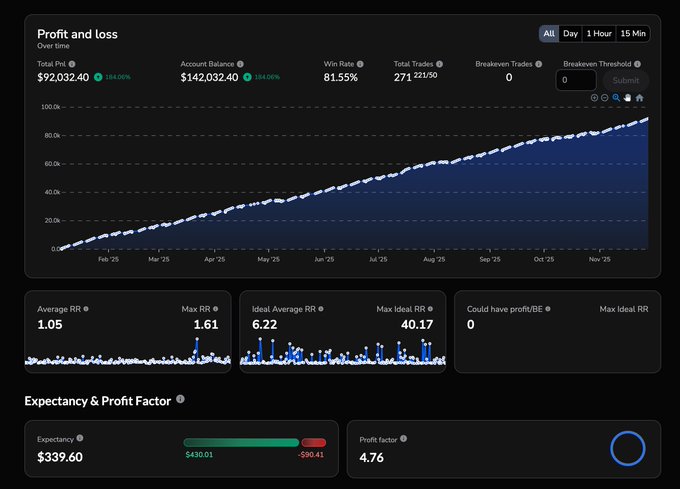The image size is (680, 489).
Task: Reset chart zoom with home icon
Action: (x=639, y=98)
